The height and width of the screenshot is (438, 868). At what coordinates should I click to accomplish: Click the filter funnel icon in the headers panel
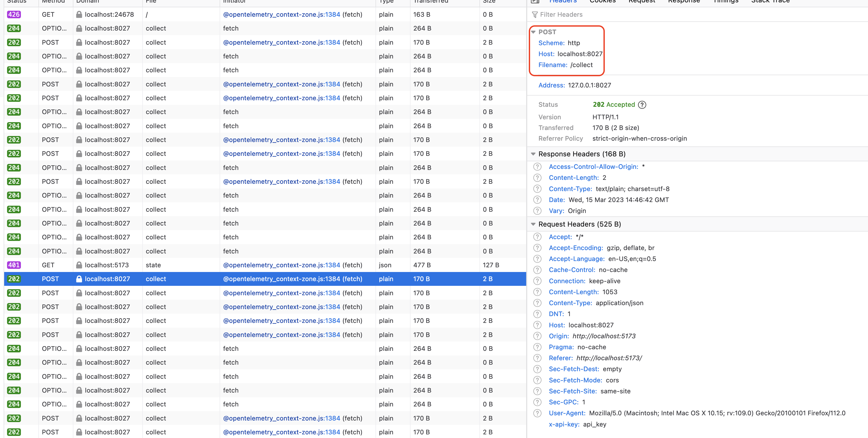pyautogui.click(x=535, y=15)
